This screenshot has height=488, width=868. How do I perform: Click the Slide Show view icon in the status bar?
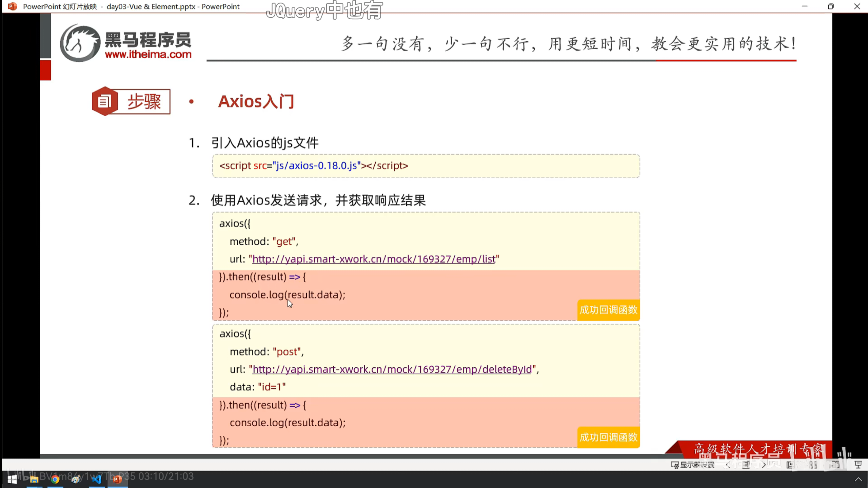click(858, 465)
